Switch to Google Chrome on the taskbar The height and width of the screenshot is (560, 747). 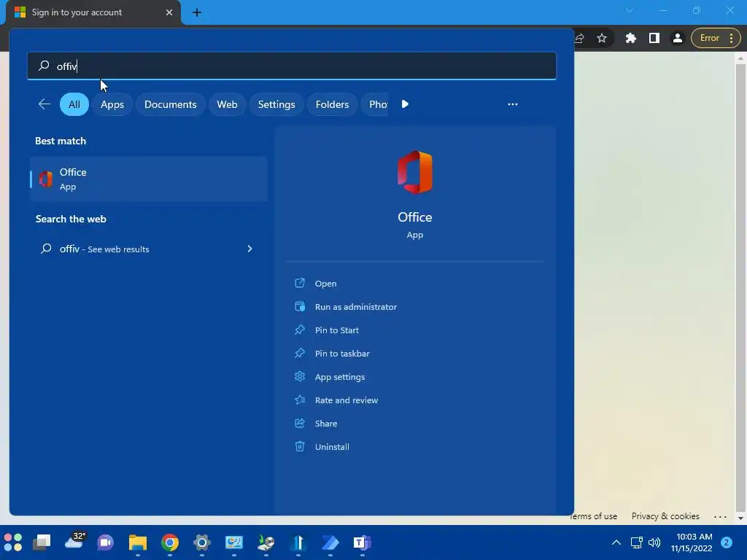click(x=169, y=542)
